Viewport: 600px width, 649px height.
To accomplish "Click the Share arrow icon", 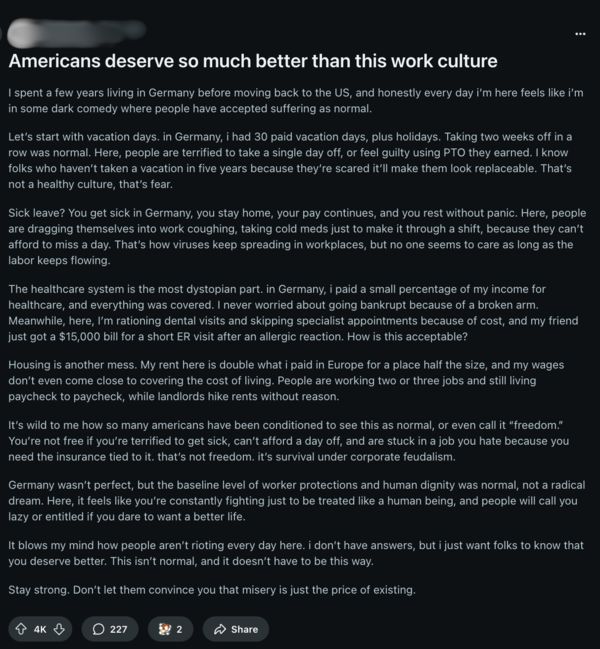I will (219, 629).
